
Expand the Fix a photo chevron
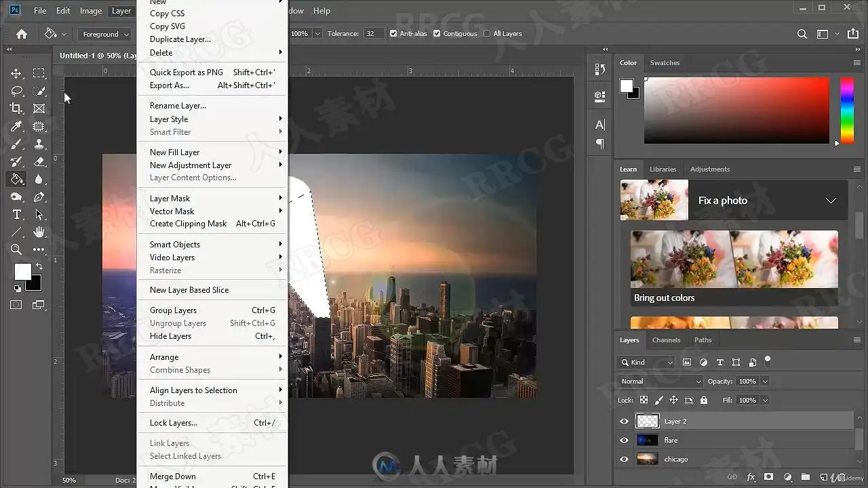click(831, 201)
